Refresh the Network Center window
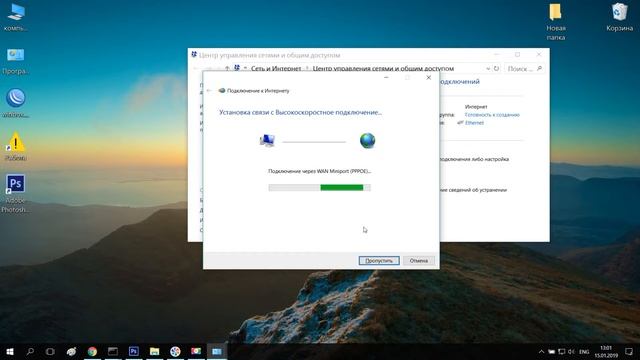The height and width of the screenshot is (360, 640). [496, 69]
